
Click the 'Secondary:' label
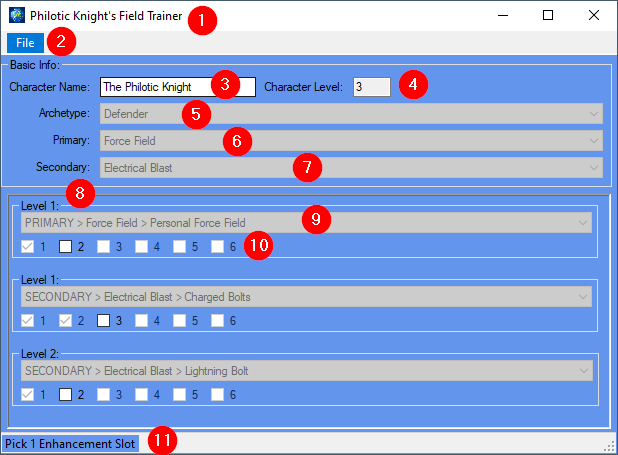[63, 167]
